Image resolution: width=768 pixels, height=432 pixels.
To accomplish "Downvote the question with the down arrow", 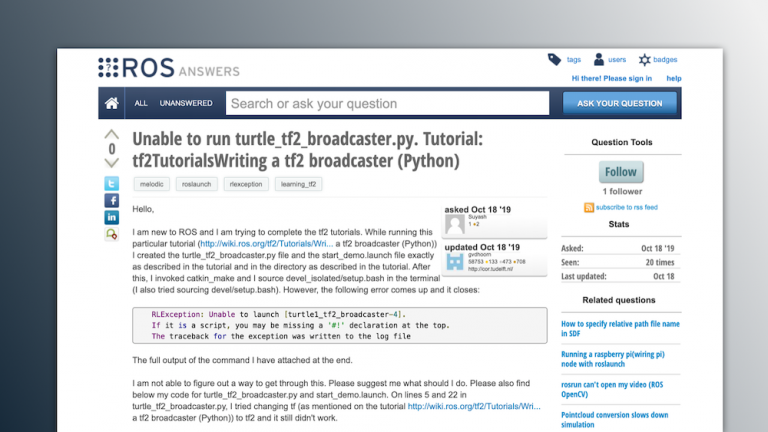I will pyautogui.click(x=112, y=163).
